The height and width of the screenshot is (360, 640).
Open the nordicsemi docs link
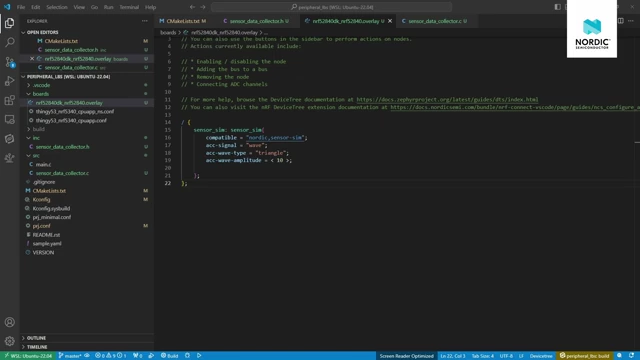click(515, 107)
